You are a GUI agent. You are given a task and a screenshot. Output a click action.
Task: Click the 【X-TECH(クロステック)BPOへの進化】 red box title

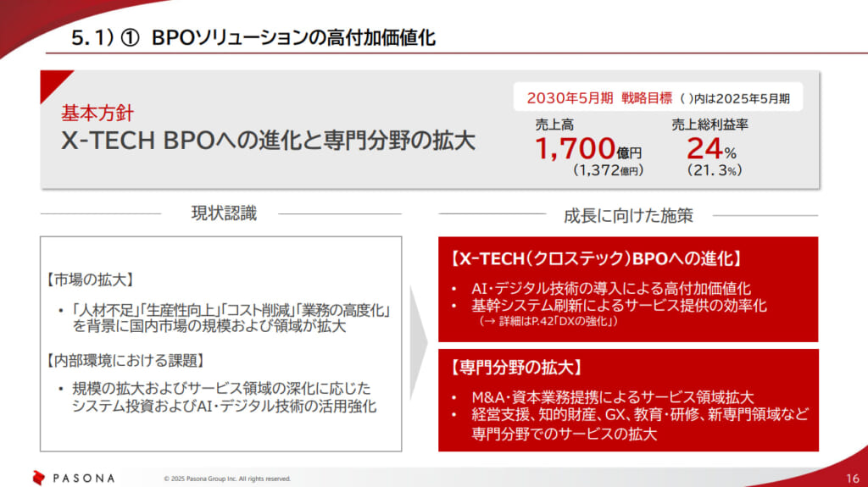coord(597,259)
